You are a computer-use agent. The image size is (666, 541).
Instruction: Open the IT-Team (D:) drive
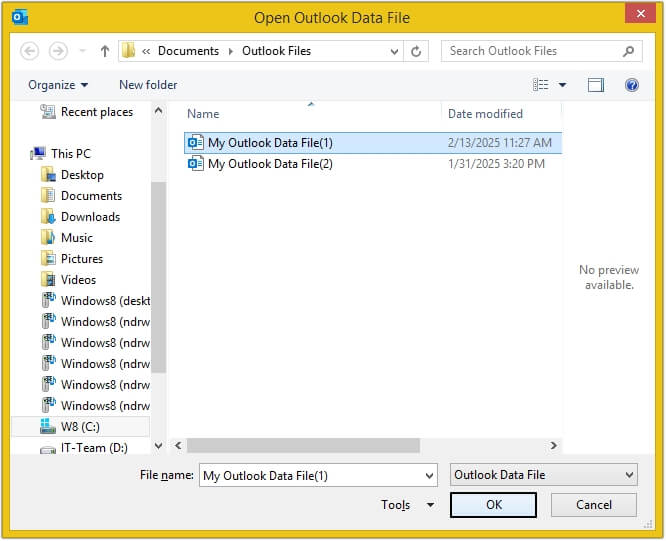point(94,448)
